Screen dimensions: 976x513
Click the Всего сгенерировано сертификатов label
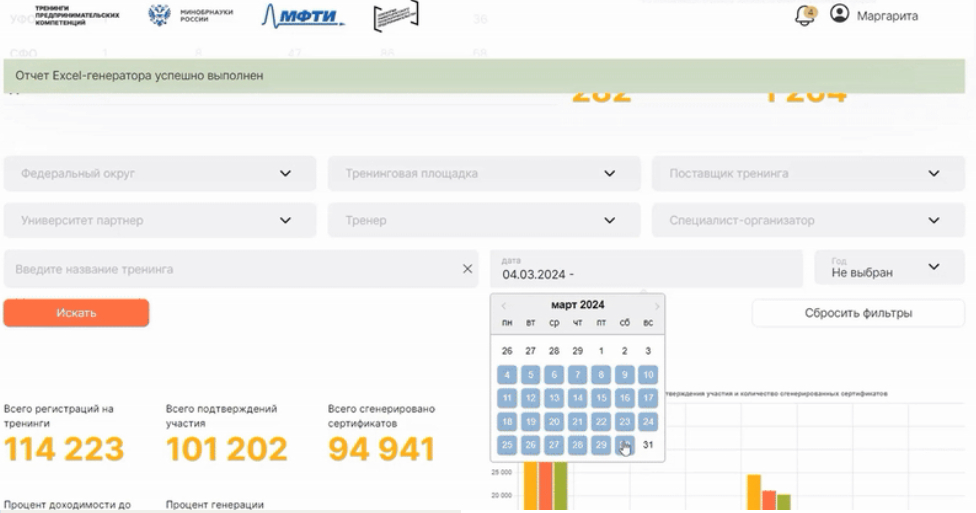pyautogui.click(x=381, y=416)
